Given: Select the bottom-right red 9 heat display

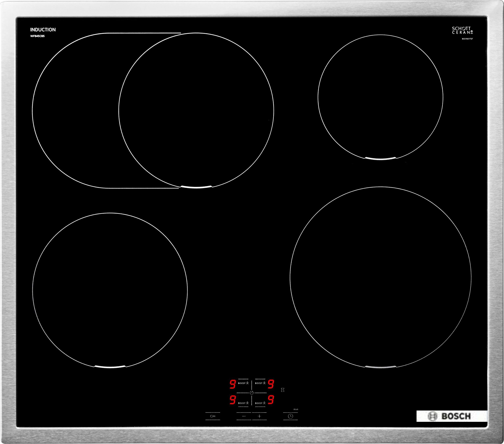Looking at the screenshot, I should [x=271, y=400].
